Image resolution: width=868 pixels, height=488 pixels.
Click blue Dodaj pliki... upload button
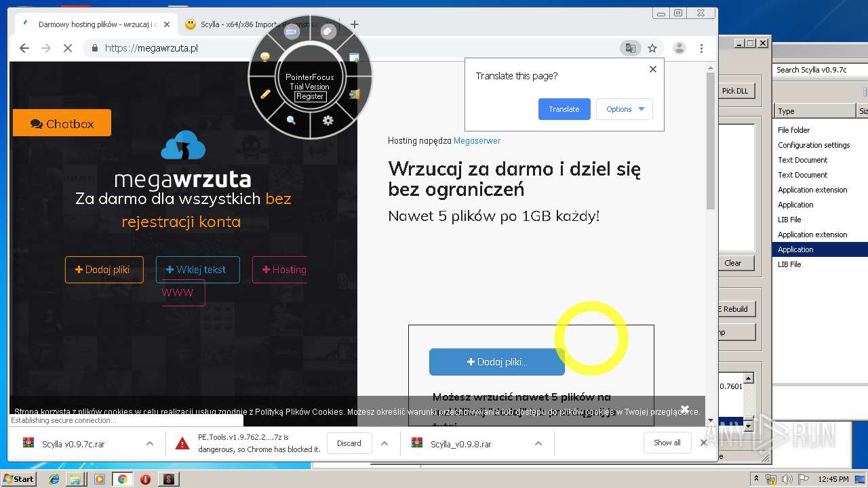(x=497, y=362)
